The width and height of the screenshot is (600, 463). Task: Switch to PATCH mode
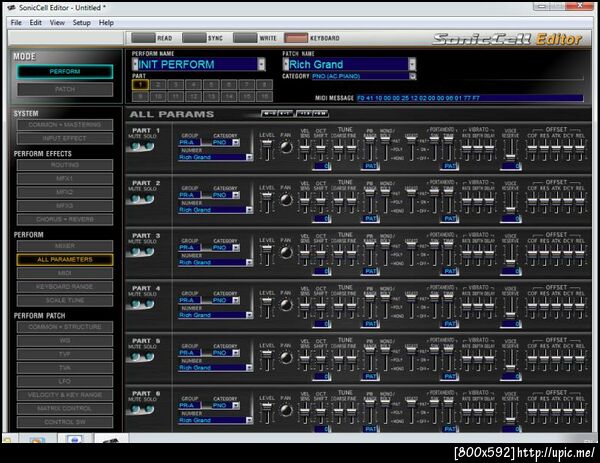65,89
